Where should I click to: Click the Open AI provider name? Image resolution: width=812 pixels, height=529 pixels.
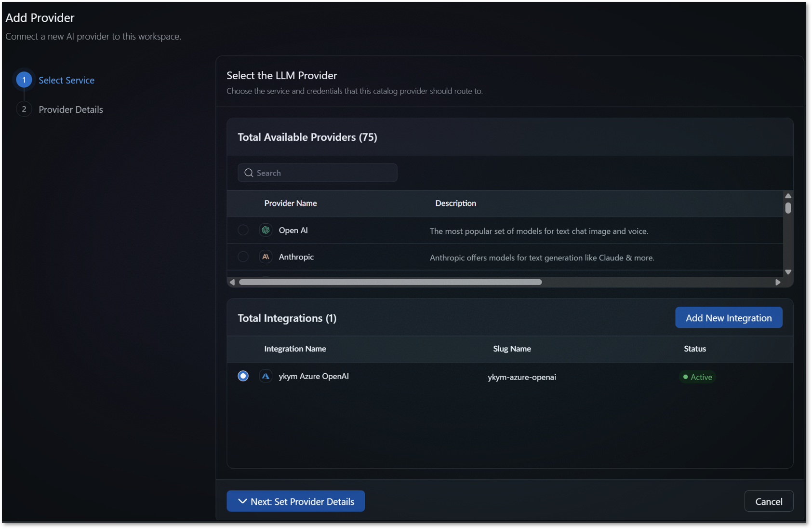click(x=293, y=231)
